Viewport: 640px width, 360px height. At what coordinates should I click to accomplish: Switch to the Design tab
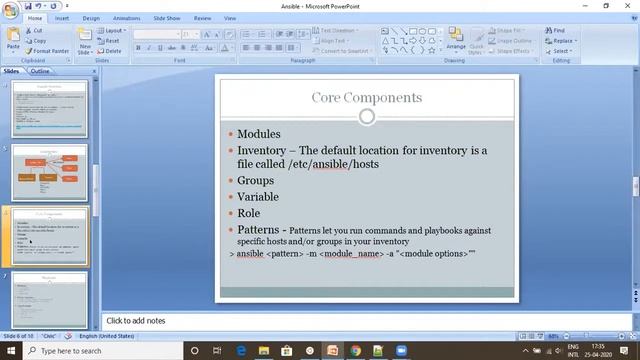point(91,18)
